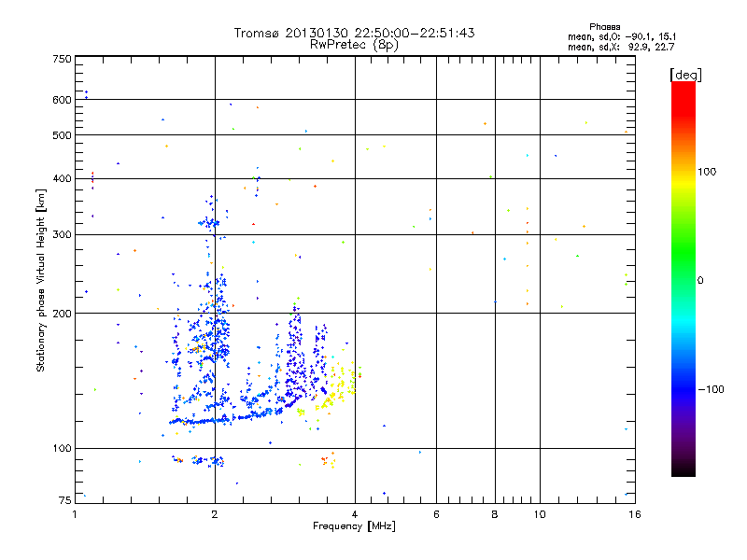
Task: Click the '200' height axis tick label
Action: coord(62,314)
